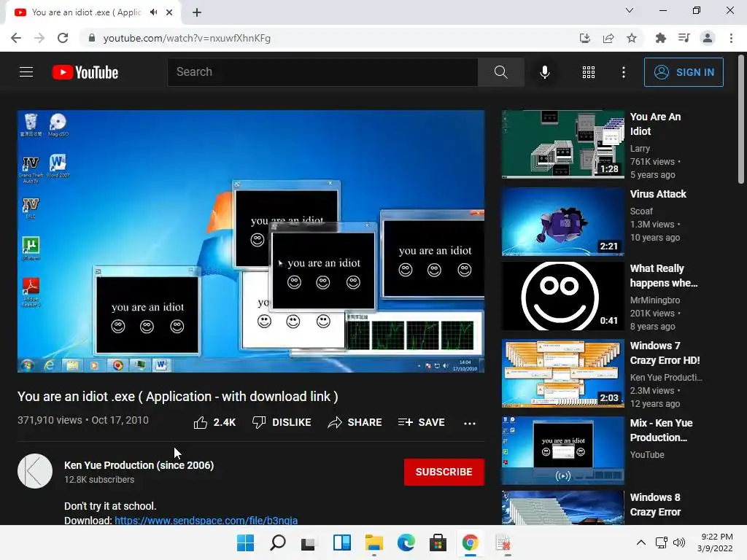
Task: Open Microsoft Store from taskbar
Action: 438,542
